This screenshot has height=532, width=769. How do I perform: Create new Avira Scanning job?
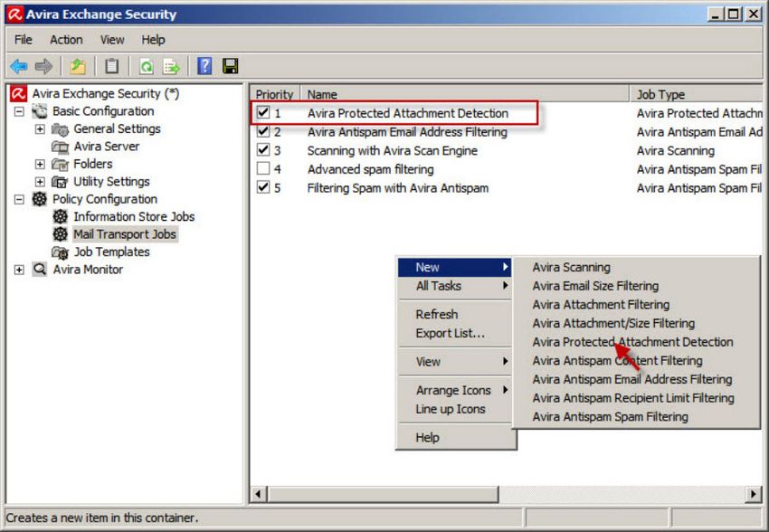click(636, 267)
